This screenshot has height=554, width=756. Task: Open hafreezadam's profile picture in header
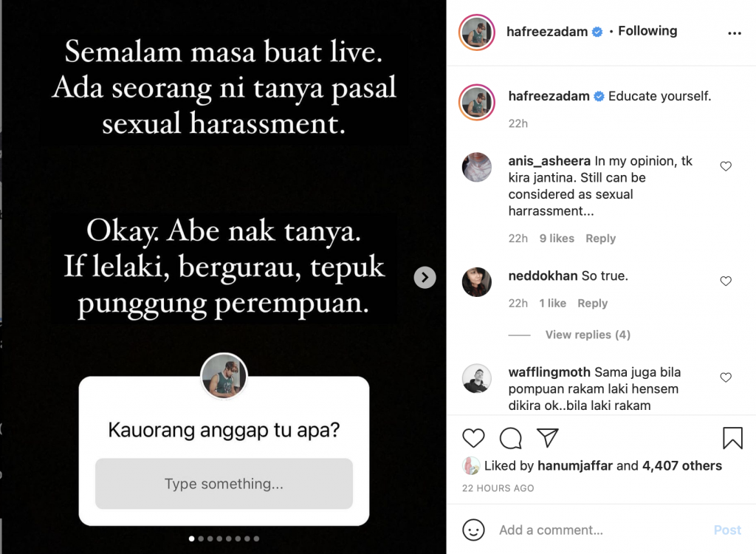[477, 33]
